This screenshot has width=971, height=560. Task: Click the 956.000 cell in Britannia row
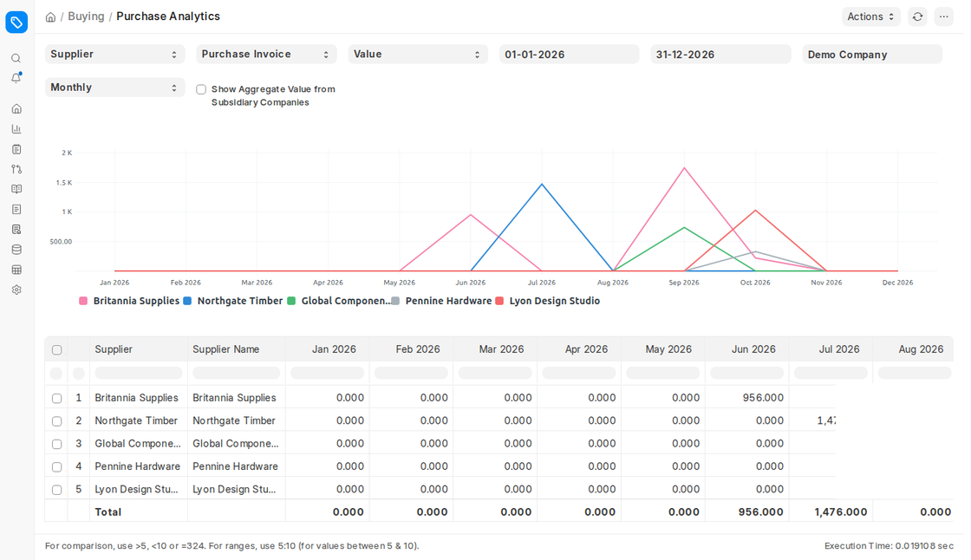click(x=746, y=398)
